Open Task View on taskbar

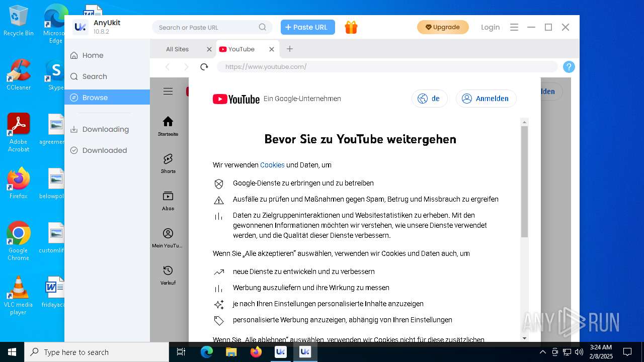coord(181,352)
